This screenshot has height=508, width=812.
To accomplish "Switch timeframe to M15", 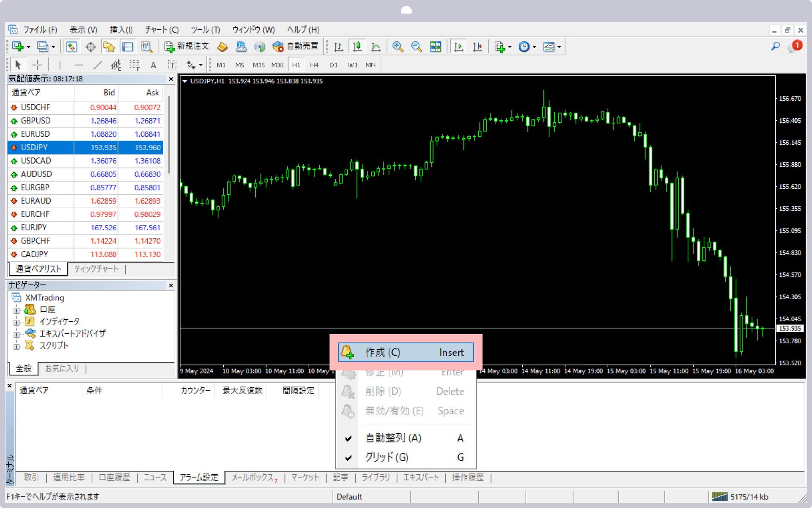I will 258,65.
